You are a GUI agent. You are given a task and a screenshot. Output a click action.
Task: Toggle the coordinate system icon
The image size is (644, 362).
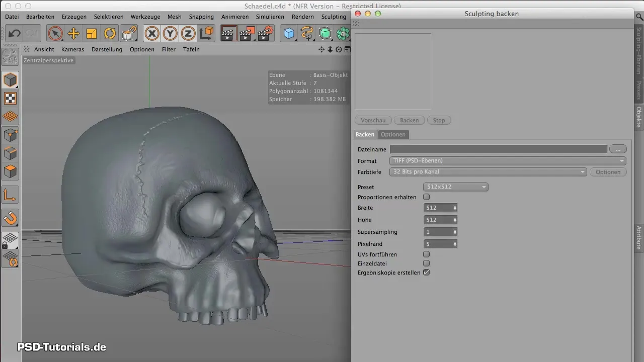click(206, 34)
